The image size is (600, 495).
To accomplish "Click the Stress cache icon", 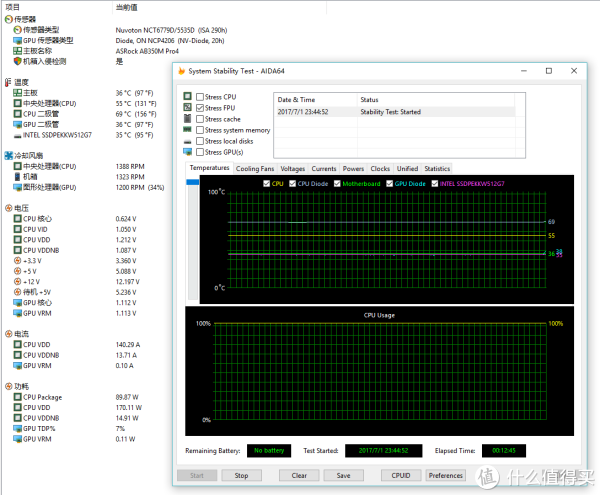I will click(x=188, y=118).
